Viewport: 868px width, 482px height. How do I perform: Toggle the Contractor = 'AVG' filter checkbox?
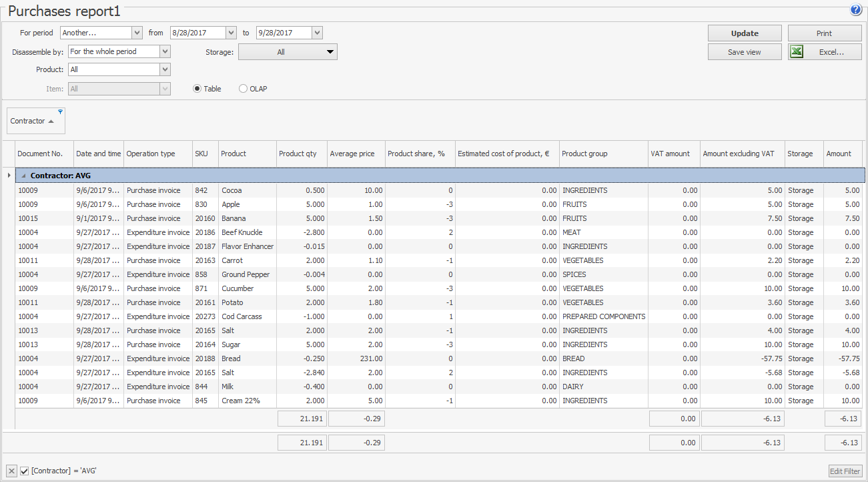point(25,471)
